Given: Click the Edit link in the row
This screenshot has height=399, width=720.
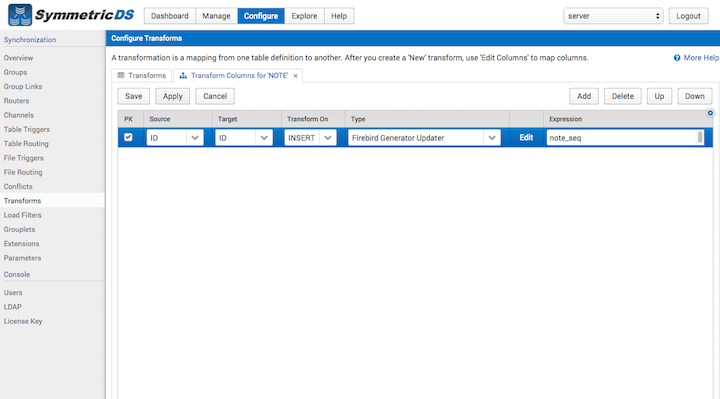Looking at the screenshot, I should click(526, 138).
